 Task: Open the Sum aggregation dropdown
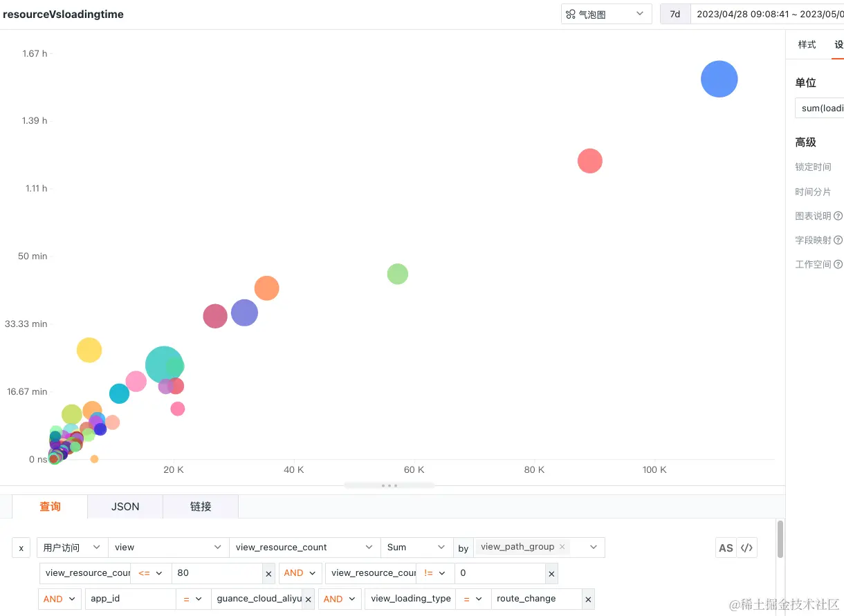point(416,548)
